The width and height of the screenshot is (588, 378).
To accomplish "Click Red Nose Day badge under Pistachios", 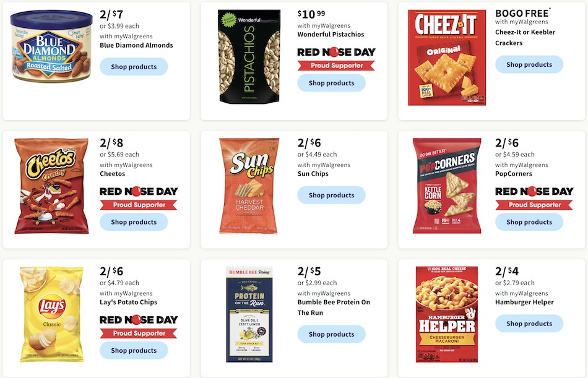I will pos(336,59).
